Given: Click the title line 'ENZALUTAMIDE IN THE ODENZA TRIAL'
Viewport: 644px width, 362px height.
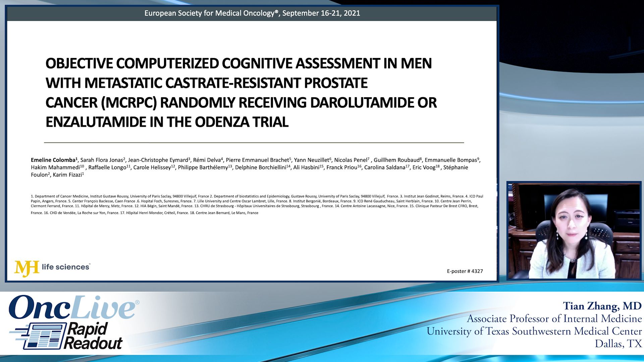Looking at the screenshot, I should 167,122.
